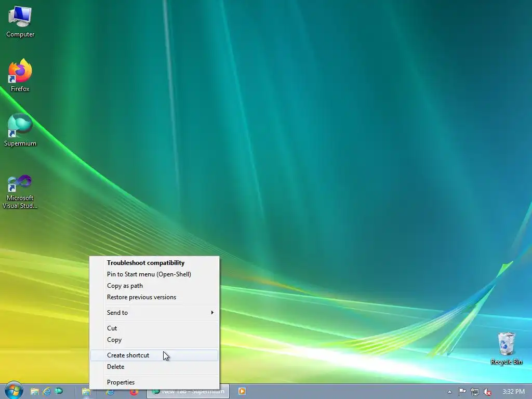Select the Supermium desktop shortcut
Screen dimensions: 532x399
pos(20,130)
